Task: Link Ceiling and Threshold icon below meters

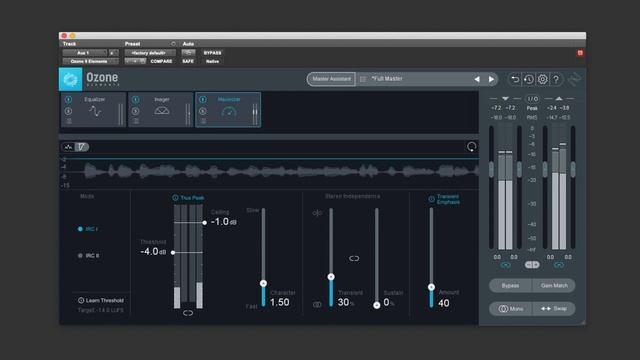Action: pos(188,313)
